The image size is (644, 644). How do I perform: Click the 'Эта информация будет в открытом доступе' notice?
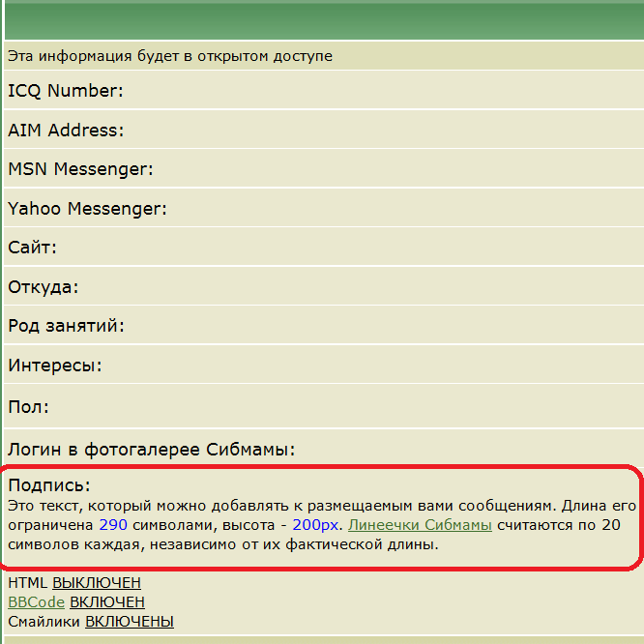tap(170, 56)
